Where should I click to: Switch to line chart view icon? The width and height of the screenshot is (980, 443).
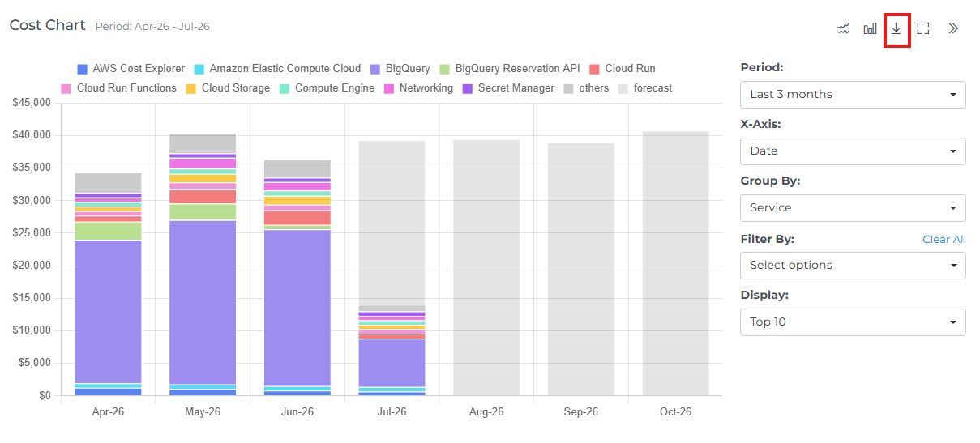coord(843,29)
